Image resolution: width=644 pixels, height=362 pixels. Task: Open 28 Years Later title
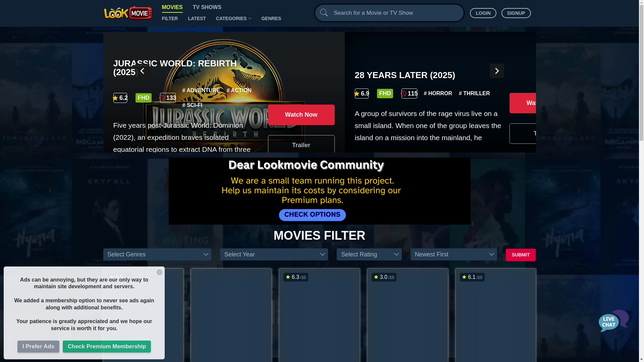tap(405, 75)
